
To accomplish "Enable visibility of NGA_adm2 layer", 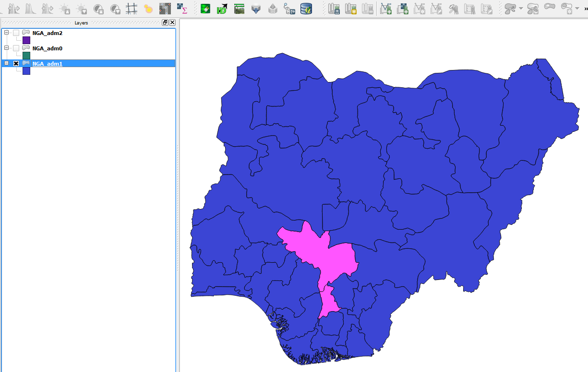I will [15, 33].
